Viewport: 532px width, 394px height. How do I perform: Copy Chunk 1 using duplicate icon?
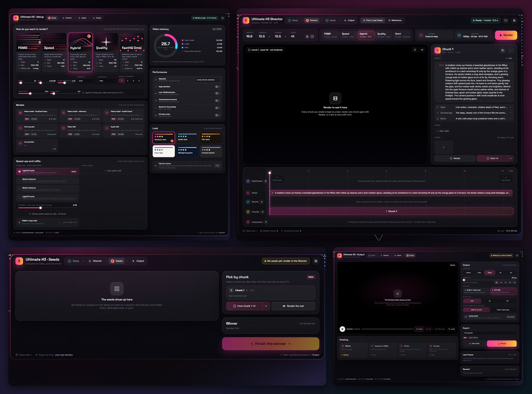[503, 51]
